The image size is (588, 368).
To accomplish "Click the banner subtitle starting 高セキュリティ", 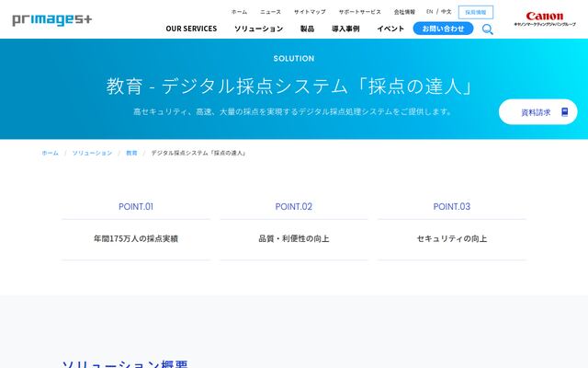I will 293,111.
